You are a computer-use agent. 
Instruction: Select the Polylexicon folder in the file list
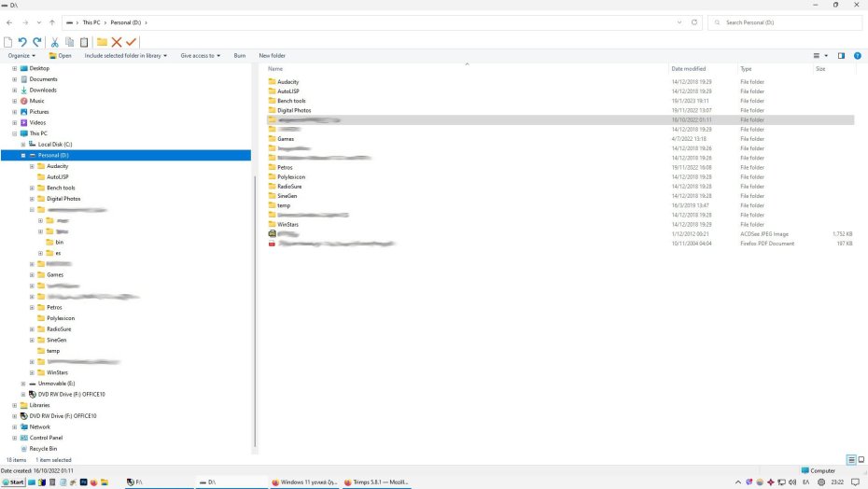[291, 177]
